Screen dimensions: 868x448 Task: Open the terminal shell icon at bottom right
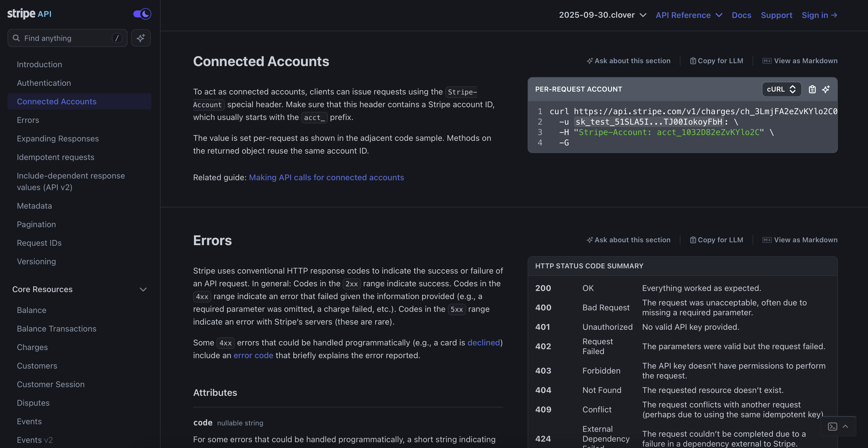(832, 427)
